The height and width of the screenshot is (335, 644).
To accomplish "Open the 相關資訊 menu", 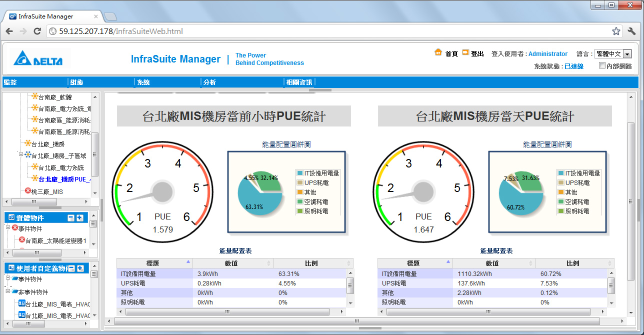I will (x=299, y=82).
